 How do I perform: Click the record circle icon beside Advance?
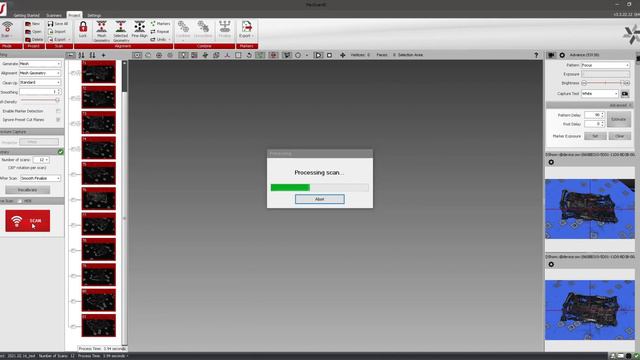click(562, 55)
